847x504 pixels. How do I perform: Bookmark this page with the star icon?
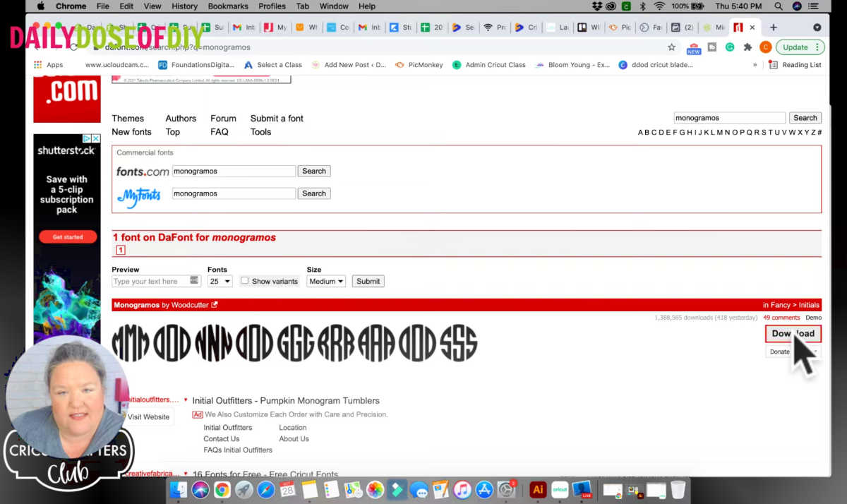tap(671, 47)
